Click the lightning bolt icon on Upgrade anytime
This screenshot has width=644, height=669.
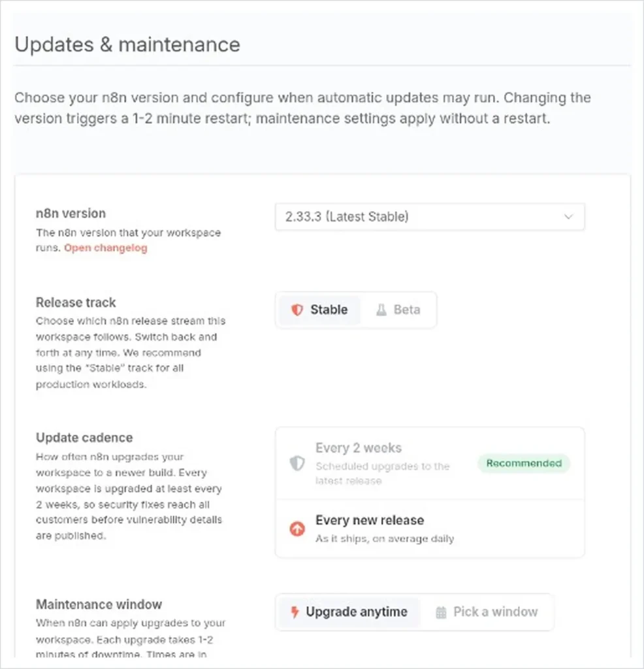click(x=295, y=612)
